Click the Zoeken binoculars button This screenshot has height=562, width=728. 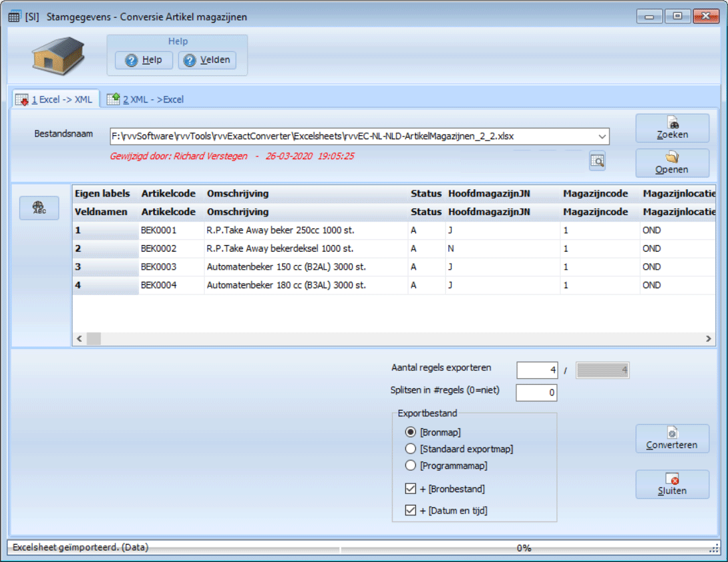pos(672,128)
